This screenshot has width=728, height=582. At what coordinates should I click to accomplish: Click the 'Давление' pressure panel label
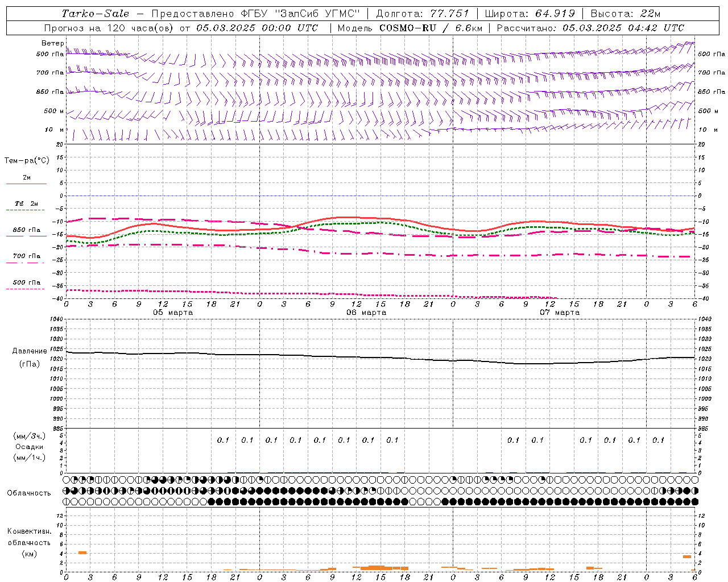[30, 351]
